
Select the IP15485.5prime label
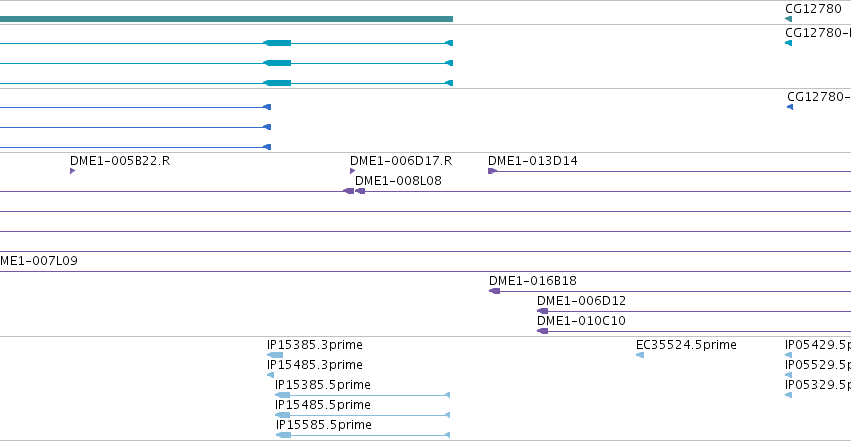point(323,405)
